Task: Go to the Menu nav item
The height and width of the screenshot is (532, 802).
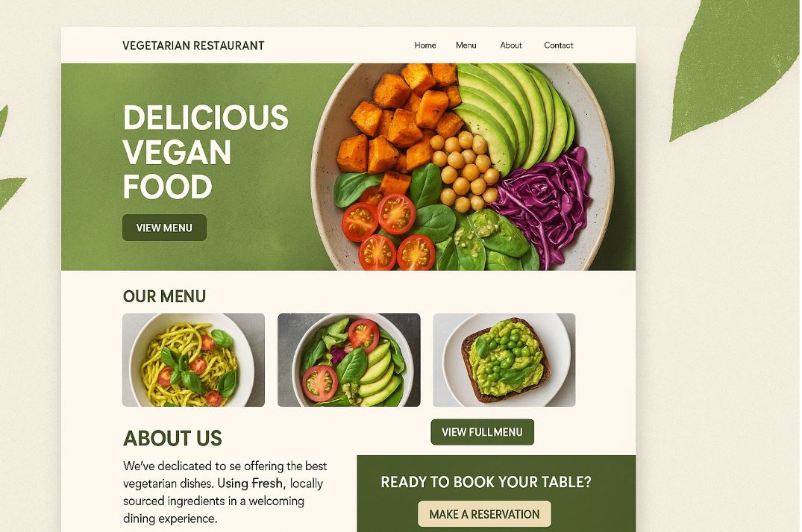Action: [x=466, y=45]
